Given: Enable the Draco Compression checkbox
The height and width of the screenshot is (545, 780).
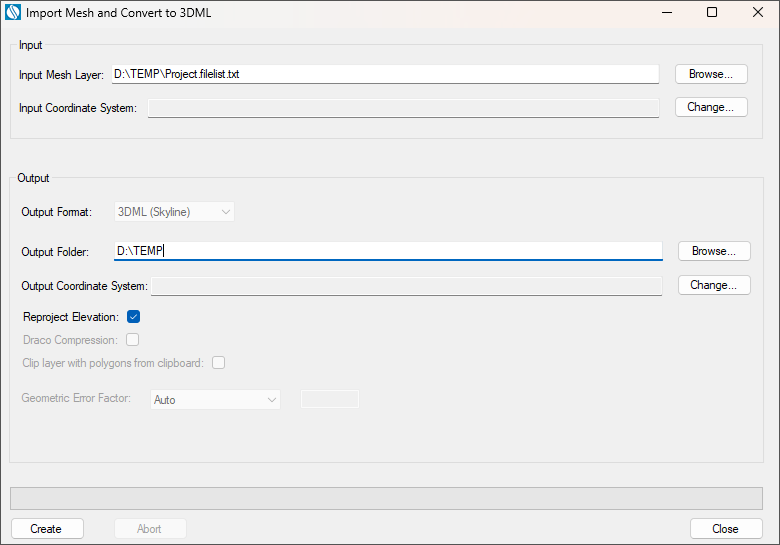Looking at the screenshot, I should tap(133, 340).
